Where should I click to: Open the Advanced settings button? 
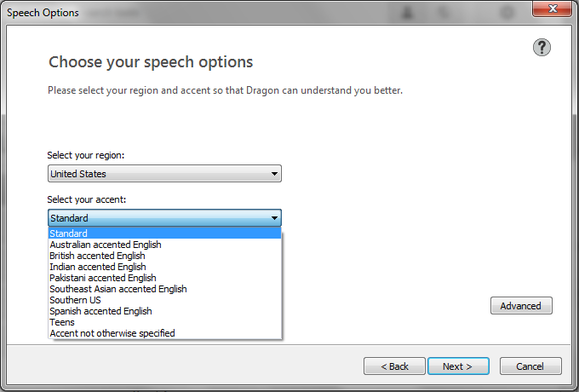[521, 306]
